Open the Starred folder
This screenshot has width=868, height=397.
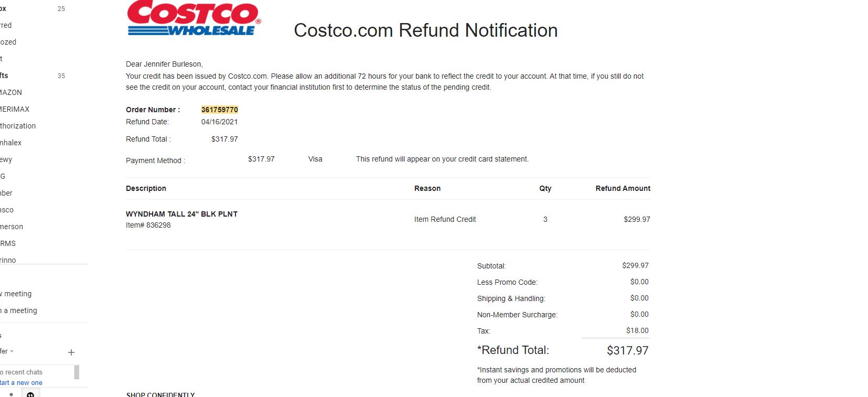pyautogui.click(x=6, y=25)
